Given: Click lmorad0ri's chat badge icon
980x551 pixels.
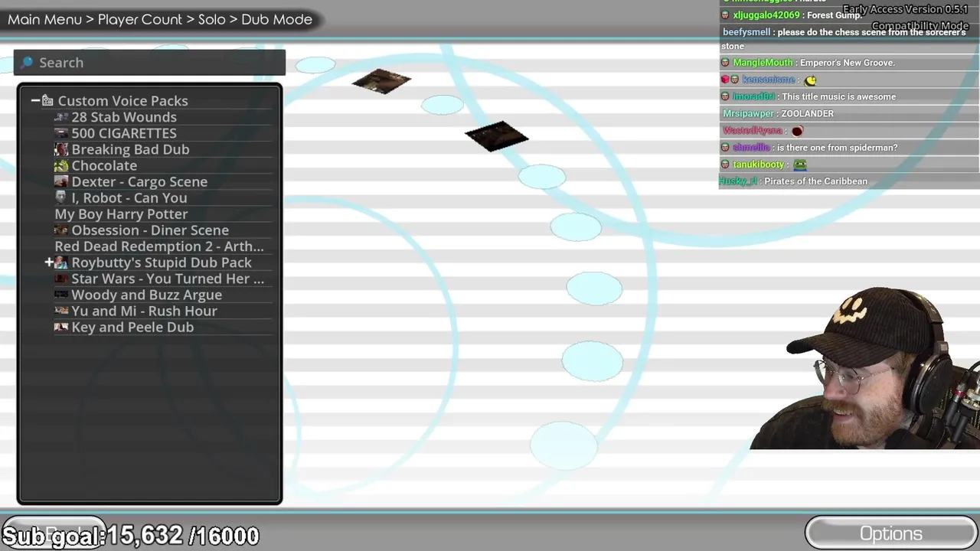Looking at the screenshot, I should [x=726, y=96].
